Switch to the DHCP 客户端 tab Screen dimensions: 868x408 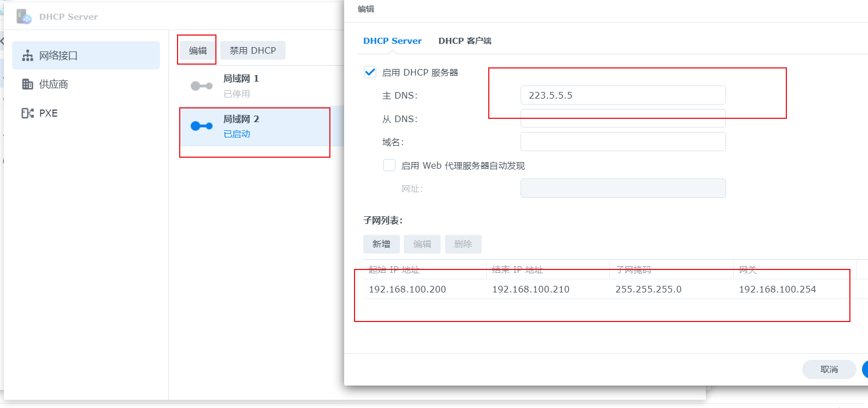(x=465, y=41)
